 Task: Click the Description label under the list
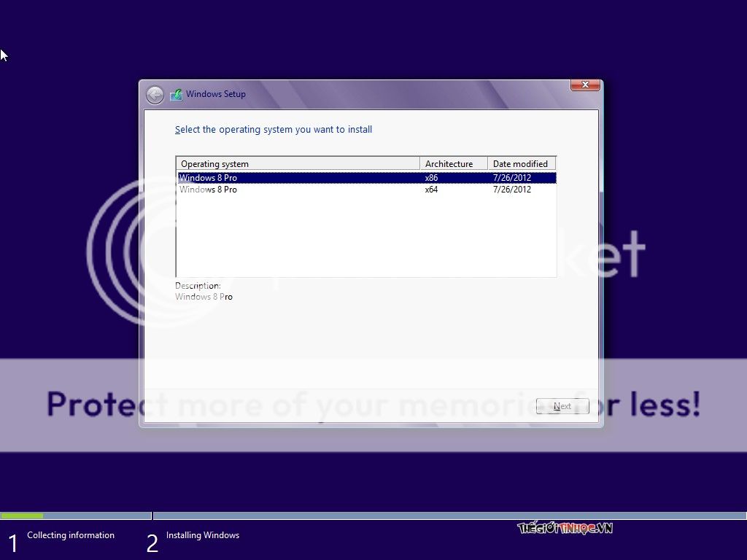(198, 286)
